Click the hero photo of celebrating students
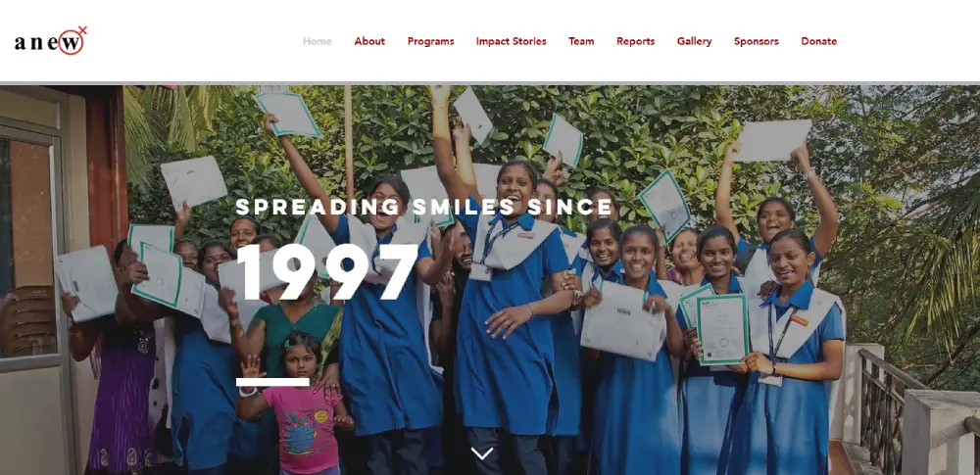 point(490,280)
